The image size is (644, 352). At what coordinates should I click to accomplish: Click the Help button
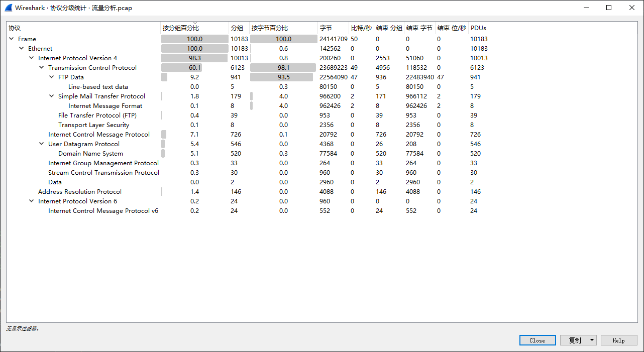pos(619,340)
